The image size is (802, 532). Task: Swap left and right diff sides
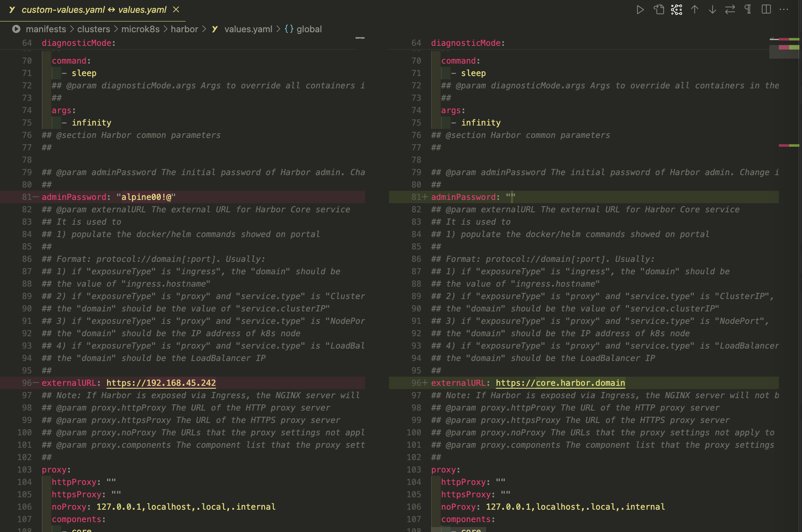(730, 9)
